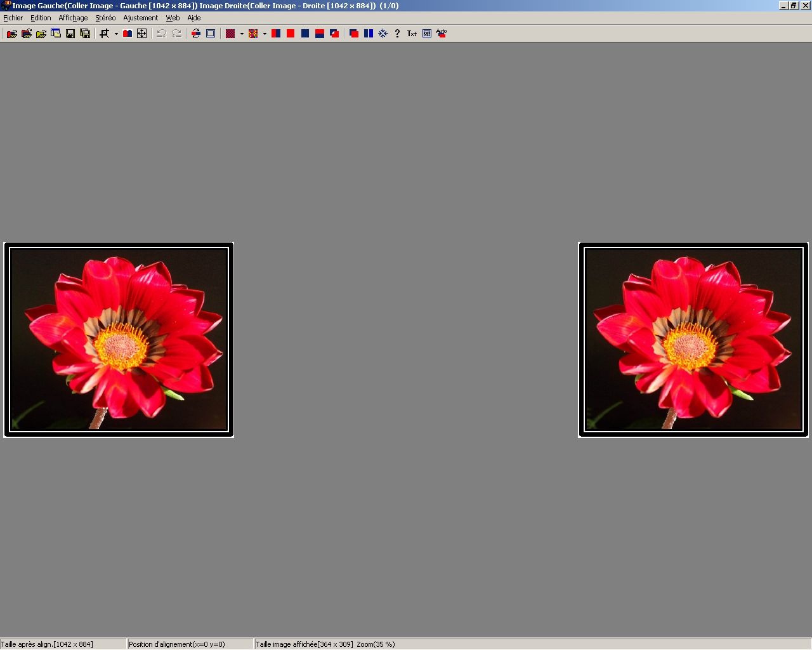
Task: Toggle swap left/right images icon
Action: coord(196,34)
